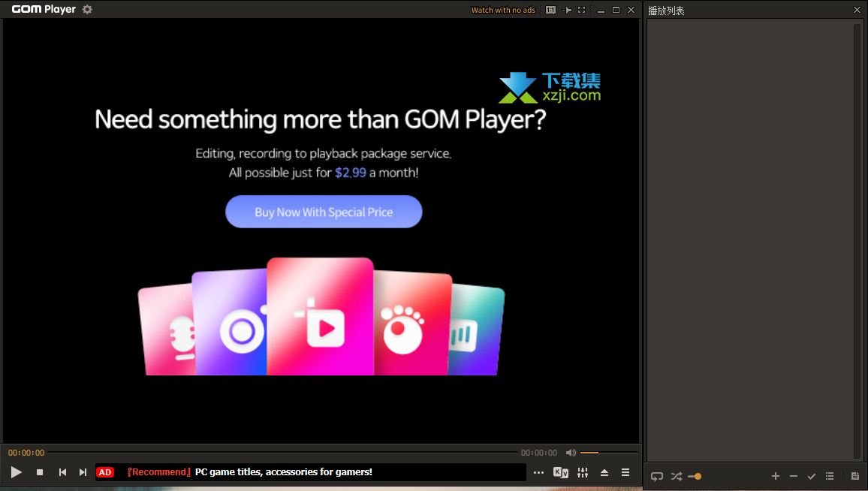Click the playlist vertical scrollbar

click(858, 241)
